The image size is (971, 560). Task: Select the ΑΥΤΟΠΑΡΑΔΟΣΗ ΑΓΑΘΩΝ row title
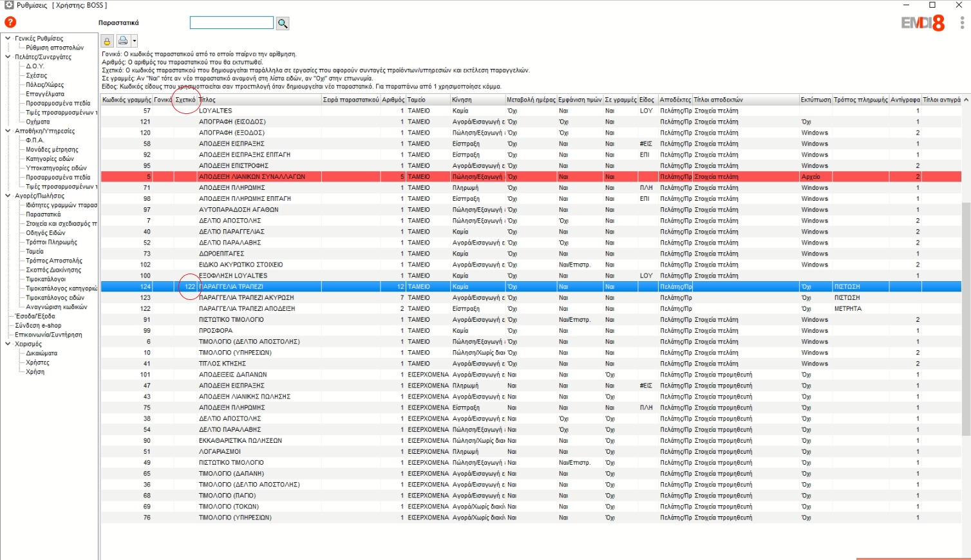click(x=238, y=210)
